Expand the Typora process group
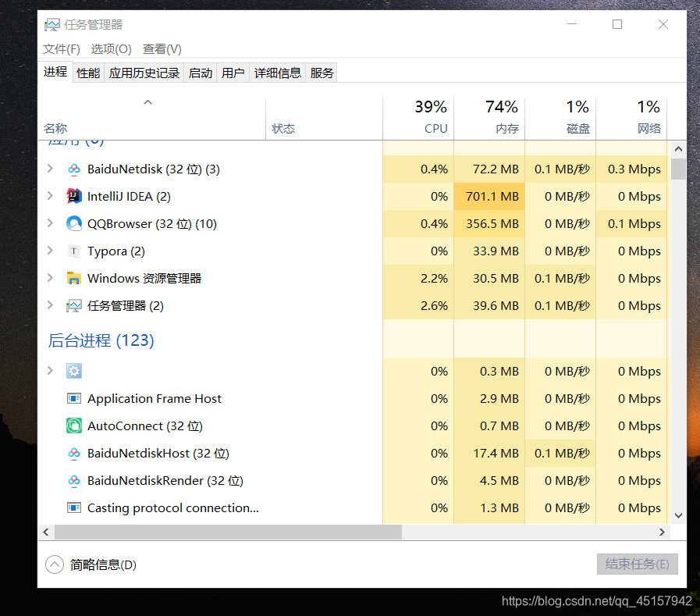The image size is (700, 616). [50, 251]
